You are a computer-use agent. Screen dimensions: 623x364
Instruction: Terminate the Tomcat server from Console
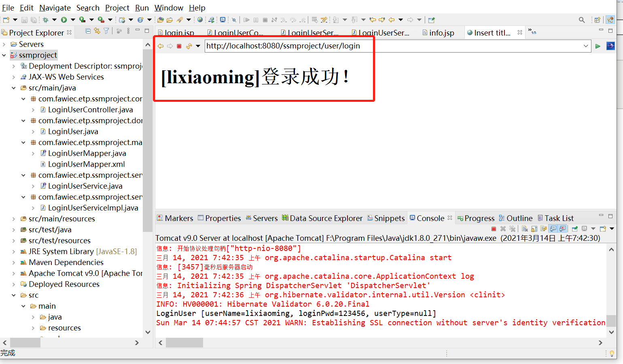(494, 229)
